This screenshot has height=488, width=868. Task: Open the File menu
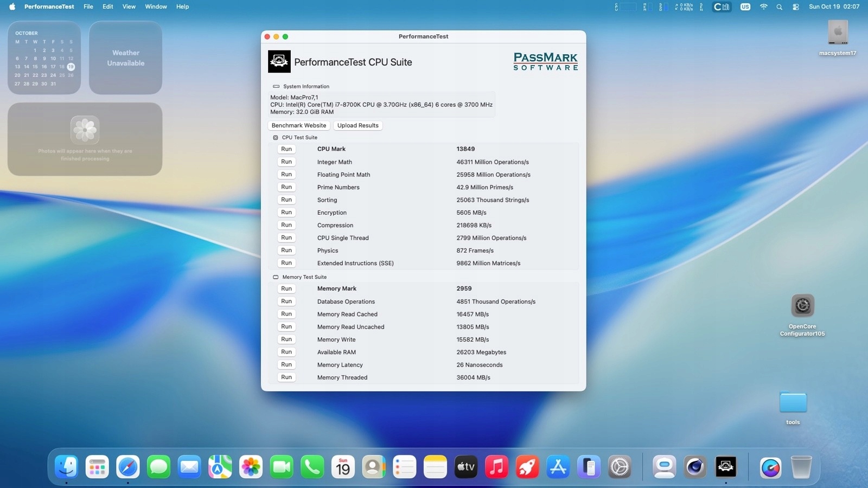click(88, 7)
